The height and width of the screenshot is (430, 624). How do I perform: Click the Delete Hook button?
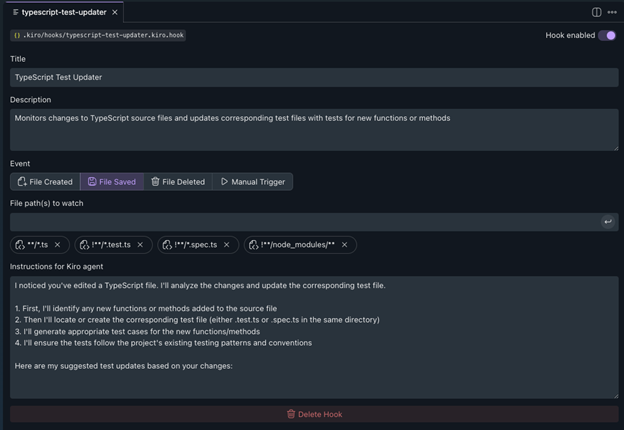tap(314, 414)
